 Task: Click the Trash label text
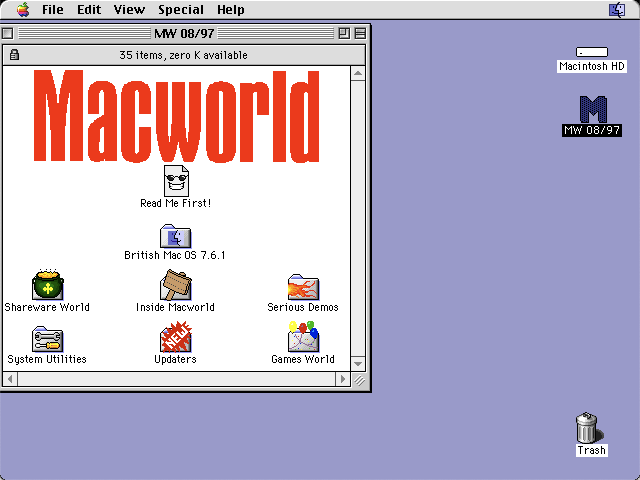click(x=591, y=450)
